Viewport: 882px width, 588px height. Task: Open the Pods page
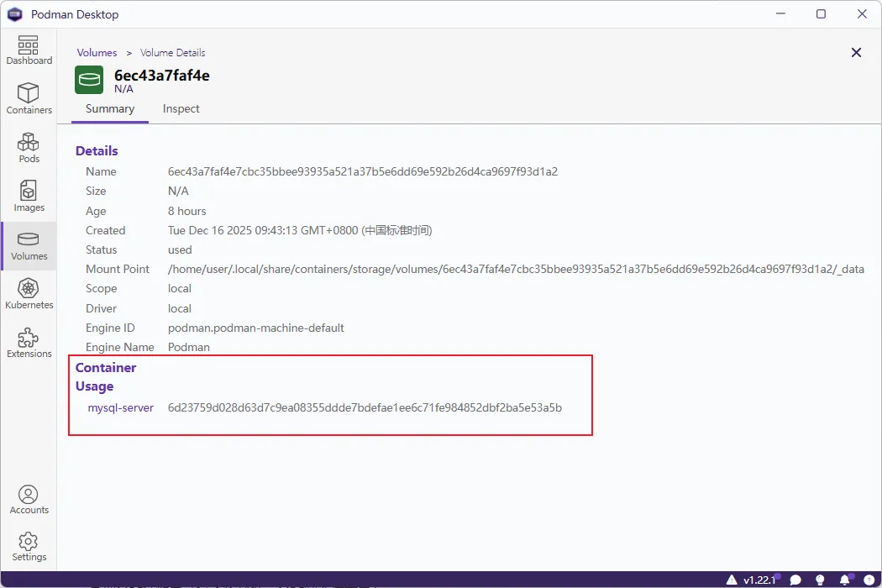click(29, 148)
